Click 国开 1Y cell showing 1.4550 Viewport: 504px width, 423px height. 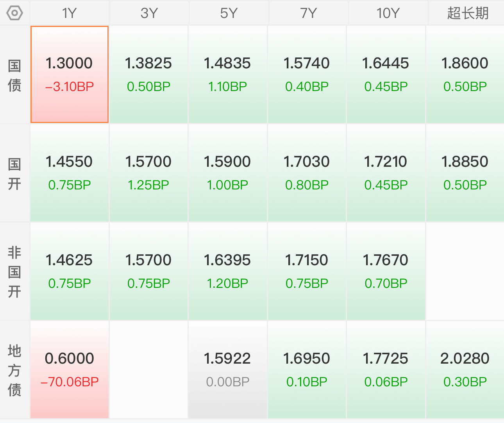pyautogui.click(x=70, y=173)
